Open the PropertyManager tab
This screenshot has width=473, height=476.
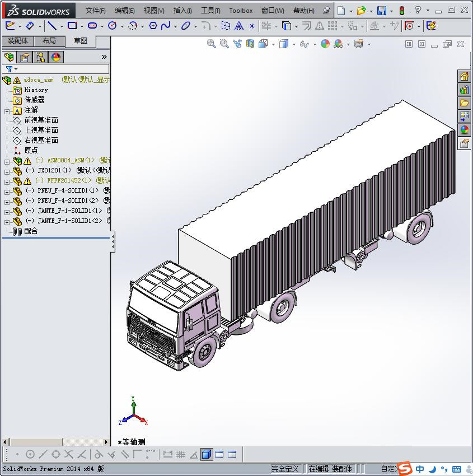click(x=25, y=57)
